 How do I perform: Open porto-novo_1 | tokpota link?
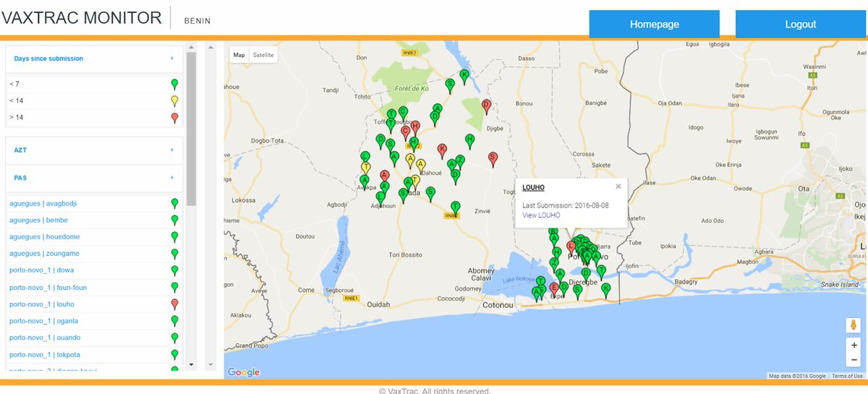click(45, 355)
